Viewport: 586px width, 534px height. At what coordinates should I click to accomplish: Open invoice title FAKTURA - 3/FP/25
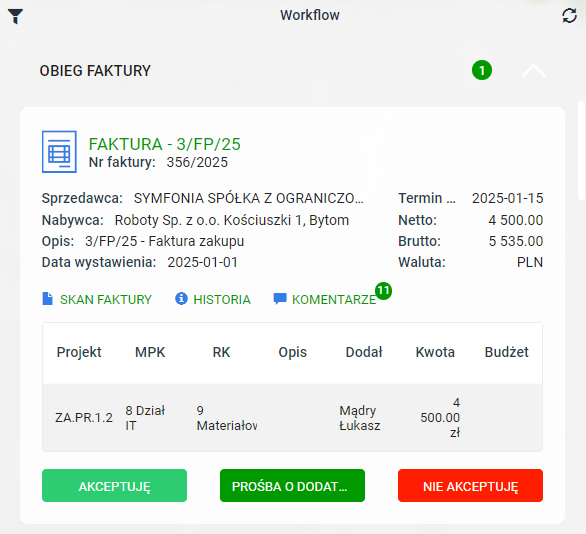[164, 144]
